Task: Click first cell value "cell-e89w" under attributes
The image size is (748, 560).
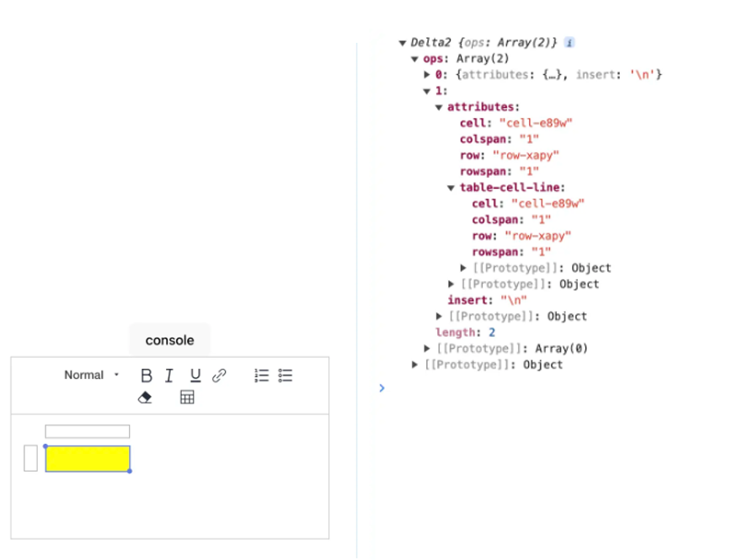Action: (536, 123)
